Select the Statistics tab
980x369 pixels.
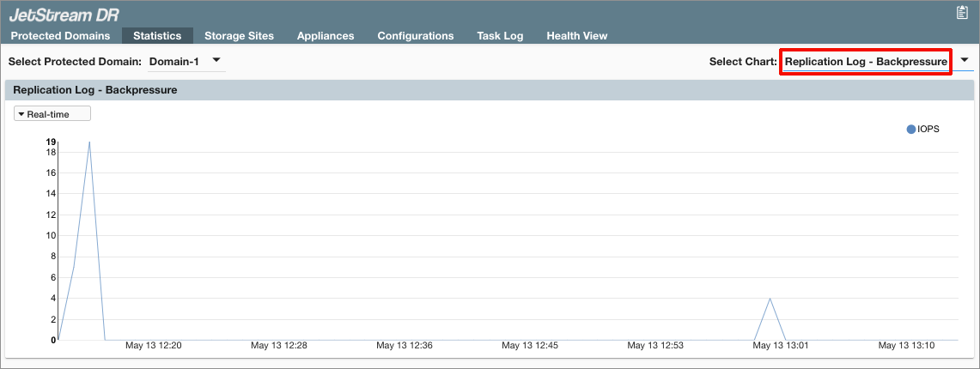(157, 36)
